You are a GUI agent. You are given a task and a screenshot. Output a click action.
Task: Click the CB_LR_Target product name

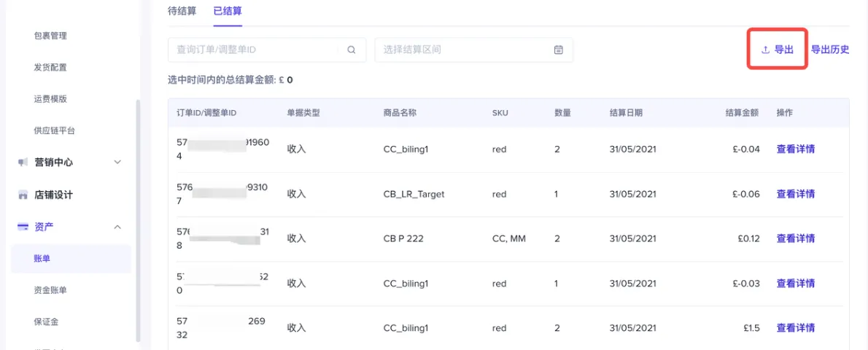(x=414, y=195)
